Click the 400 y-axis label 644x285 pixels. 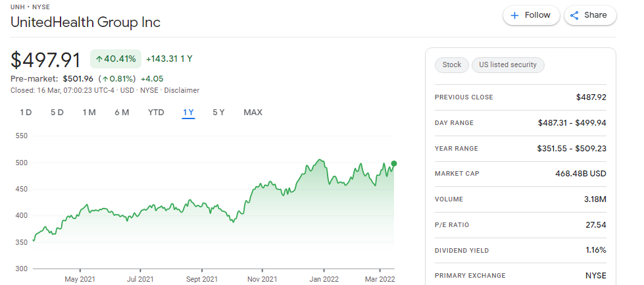(22, 216)
